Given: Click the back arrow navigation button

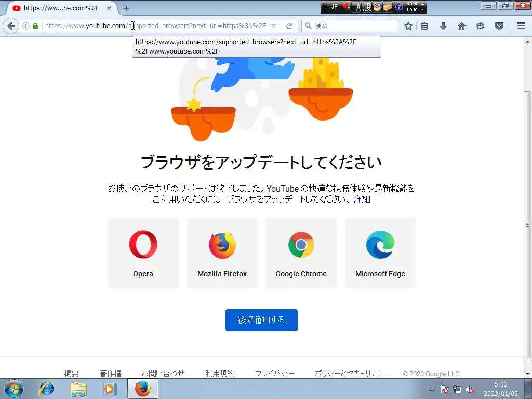Looking at the screenshot, I should point(11,26).
